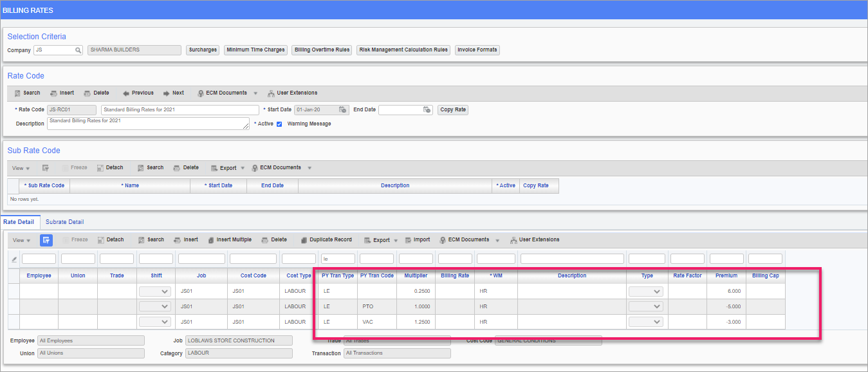The height and width of the screenshot is (372, 868).
Task: Open the View menu in Sub Rate Code
Action: click(x=21, y=168)
